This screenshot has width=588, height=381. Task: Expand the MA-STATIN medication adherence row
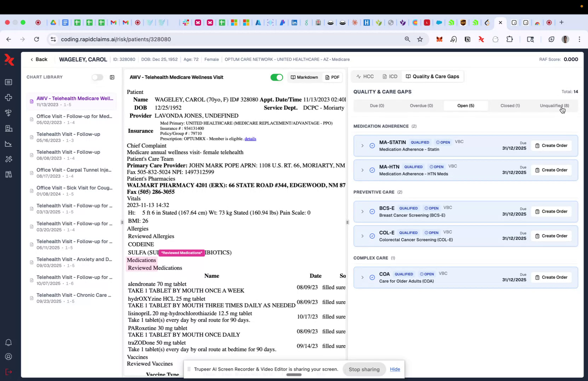(362, 146)
